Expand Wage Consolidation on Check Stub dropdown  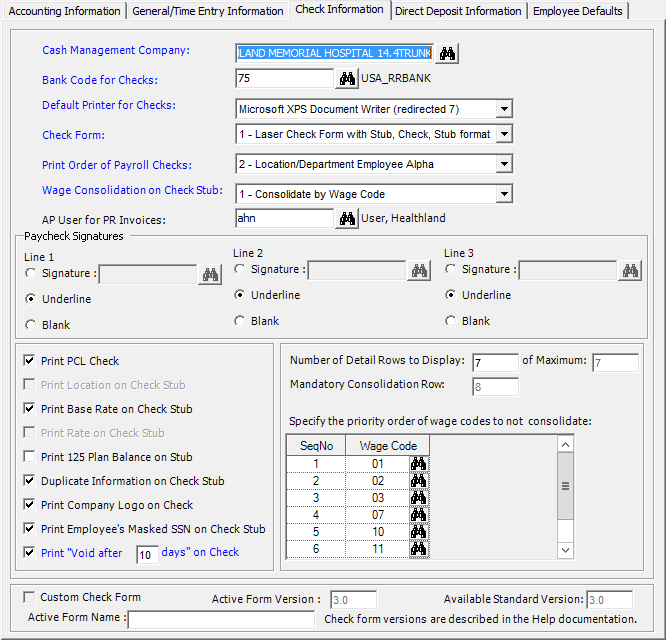click(x=504, y=194)
